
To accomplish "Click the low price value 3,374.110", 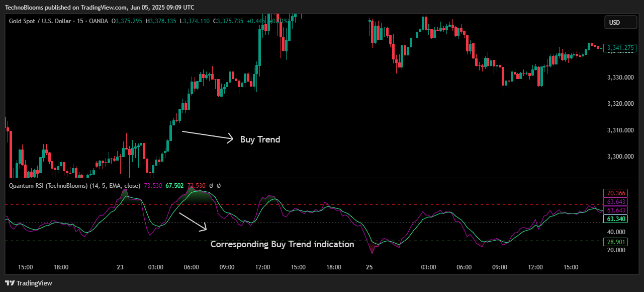I will pyautogui.click(x=197, y=21).
